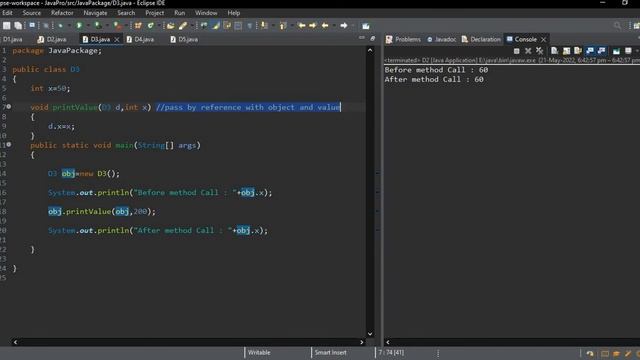Click the Back navigation arrow icon
This screenshot has width=640, height=360.
click(x=325, y=26)
